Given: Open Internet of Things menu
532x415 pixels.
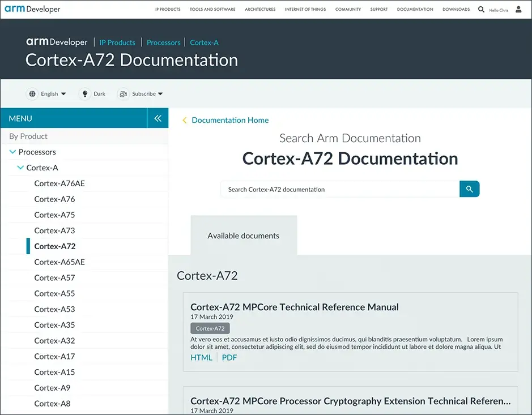Looking at the screenshot, I should click(305, 10).
